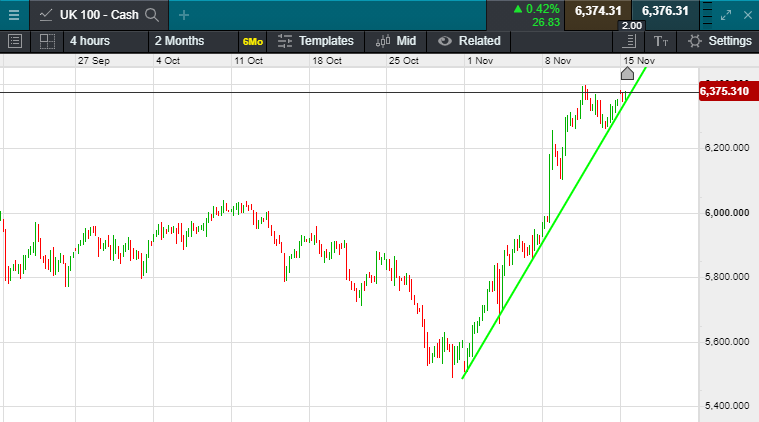The image size is (759, 422).
Task: Open the text size tool
Action: [661, 42]
